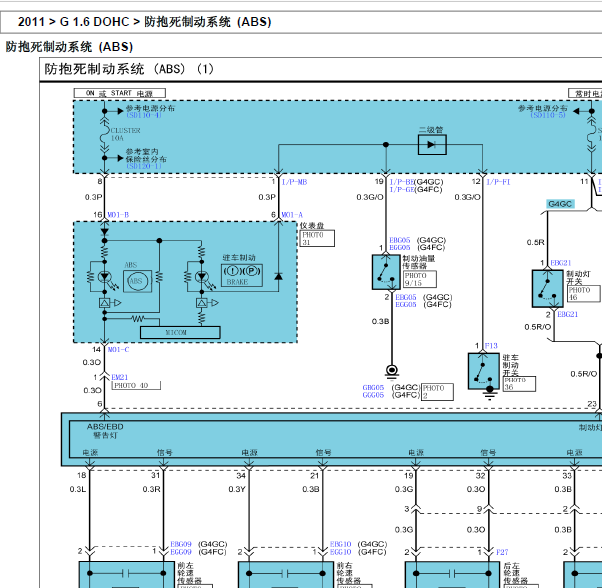Click the CLUSTER 10A fuse symbol
Screen dimensions: 602x588
point(104,135)
